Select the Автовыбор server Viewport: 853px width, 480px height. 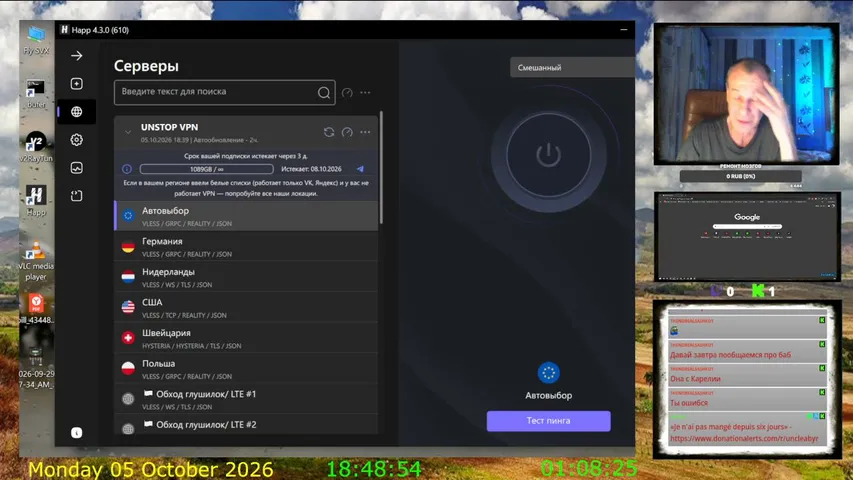coord(246,216)
